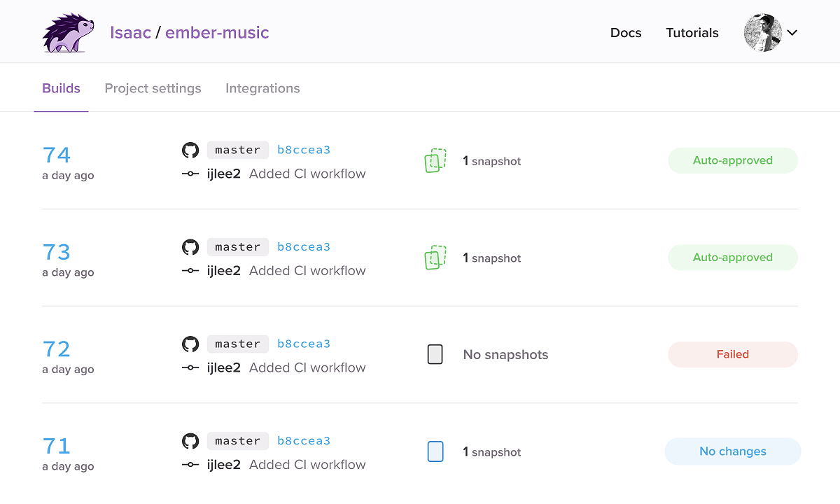Click the user avatar photo
Viewport: 840px width, 504px height.
(763, 33)
